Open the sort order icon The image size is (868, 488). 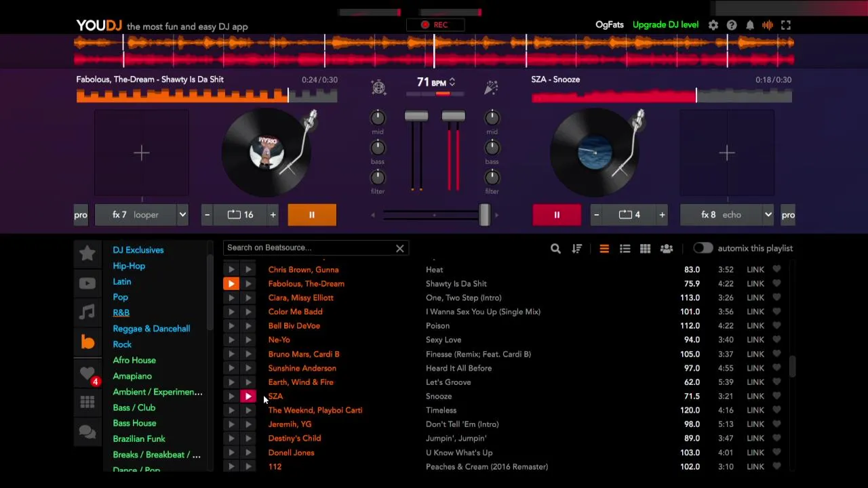(x=577, y=249)
